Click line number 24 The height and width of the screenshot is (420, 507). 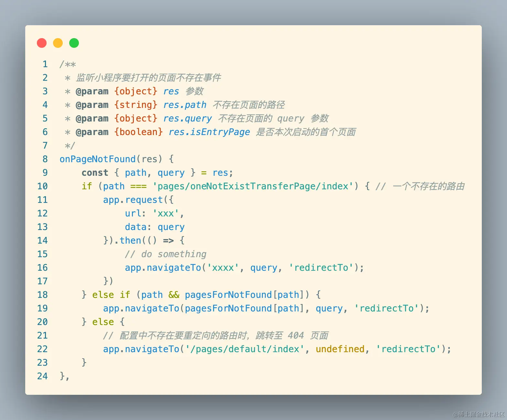tap(42, 376)
